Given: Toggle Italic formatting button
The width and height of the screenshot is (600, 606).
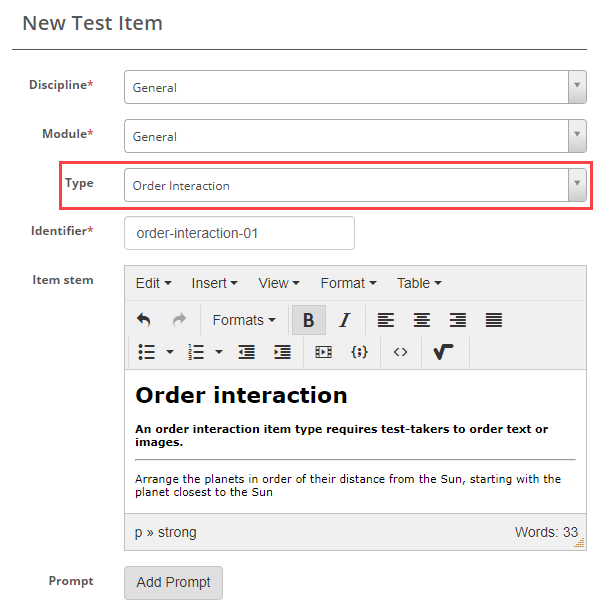Looking at the screenshot, I should [x=344, y=320].
